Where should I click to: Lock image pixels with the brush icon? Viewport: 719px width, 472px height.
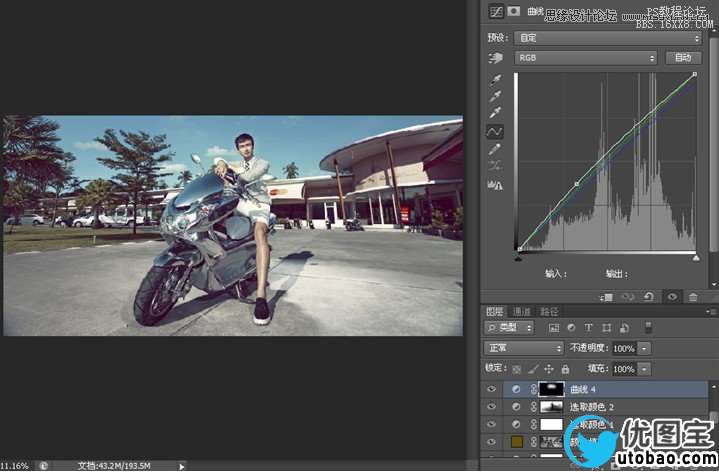tap(533, 368)
